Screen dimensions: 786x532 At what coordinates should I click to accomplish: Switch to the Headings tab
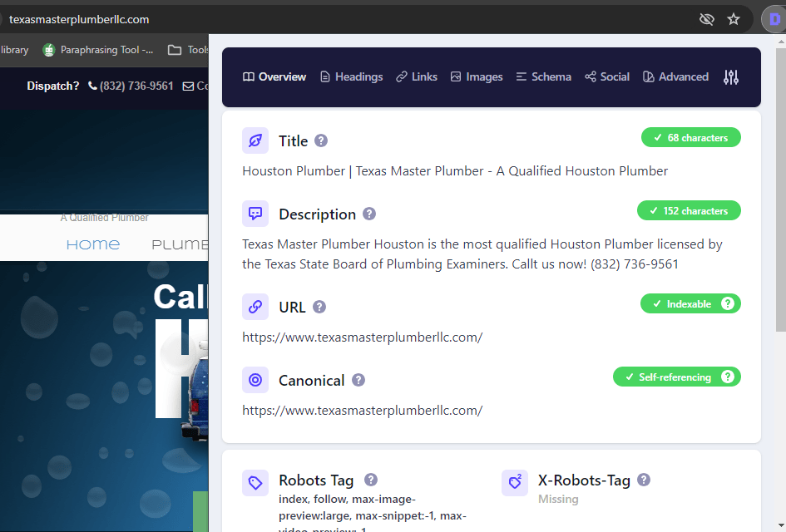351,76
